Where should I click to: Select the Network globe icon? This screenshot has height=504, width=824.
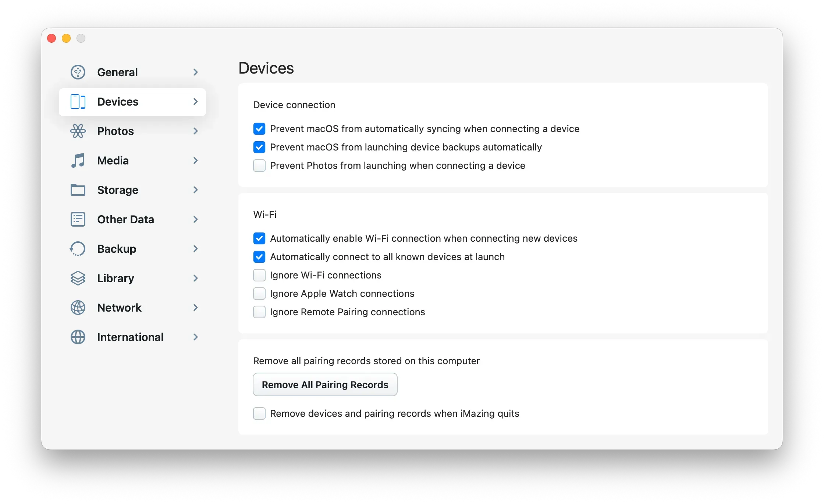(78, 308)
